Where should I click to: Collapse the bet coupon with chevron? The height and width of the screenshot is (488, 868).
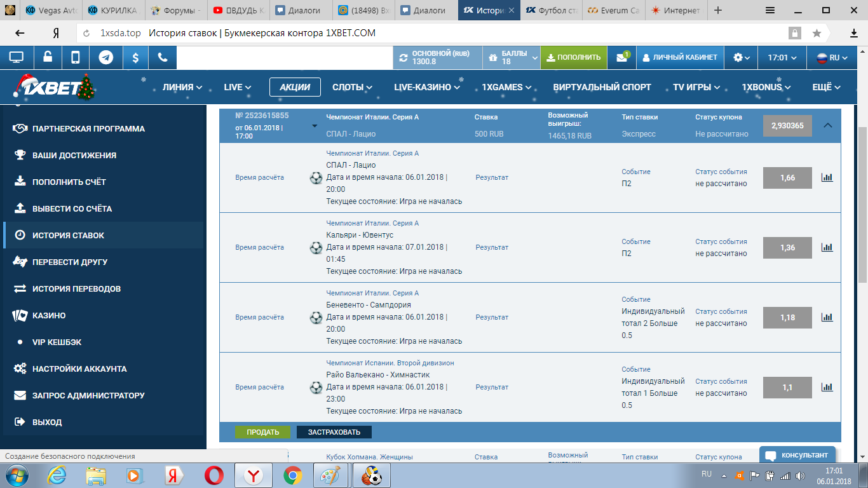[x=827, y=125]
